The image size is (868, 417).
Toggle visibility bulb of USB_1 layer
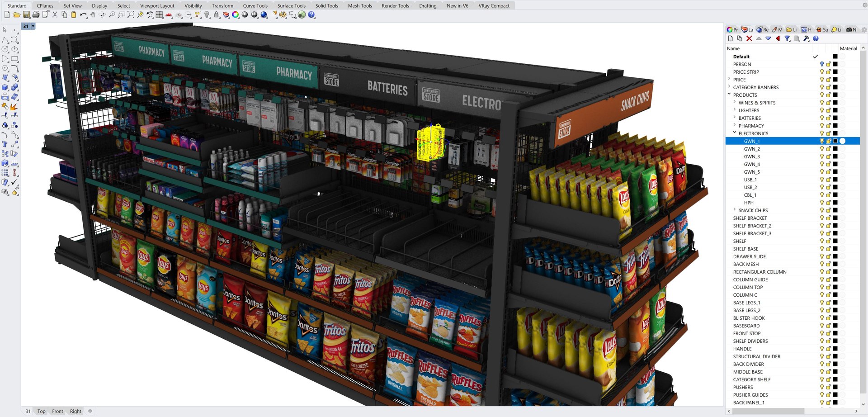click(822, 180)
